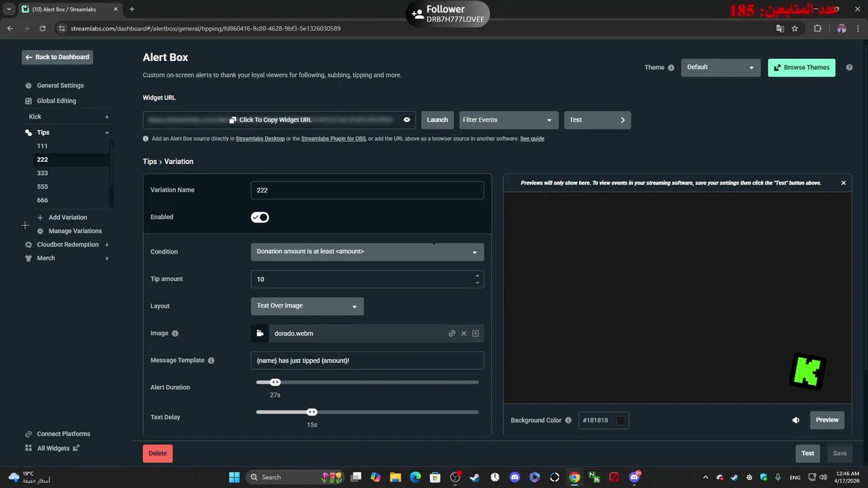Increase tip amount with up stepper
Viewport: 868px width, 488px height.
point(477,276)
